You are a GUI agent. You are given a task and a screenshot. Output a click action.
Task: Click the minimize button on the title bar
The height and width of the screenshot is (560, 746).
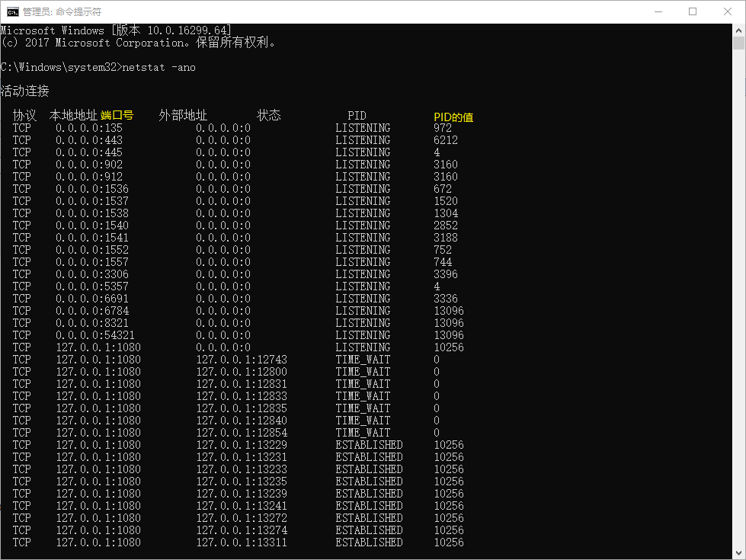click(658, 11)
